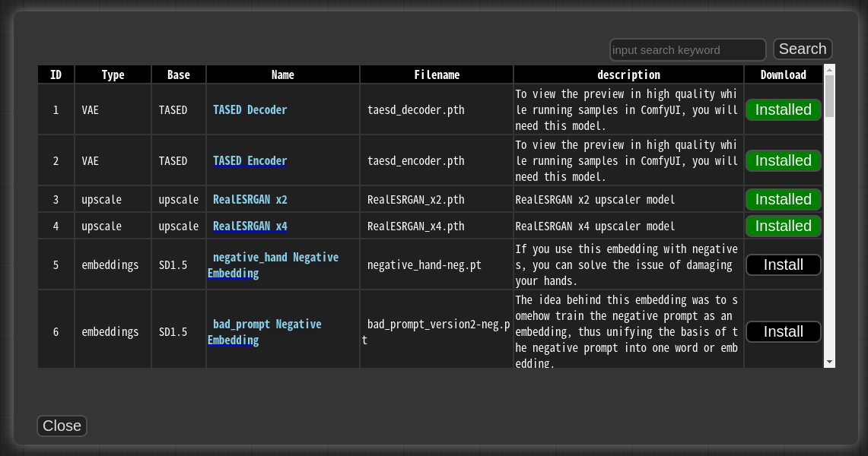Click the Installed button for TASED Decoder
The image size is (868, 456).
pos(783,109)
